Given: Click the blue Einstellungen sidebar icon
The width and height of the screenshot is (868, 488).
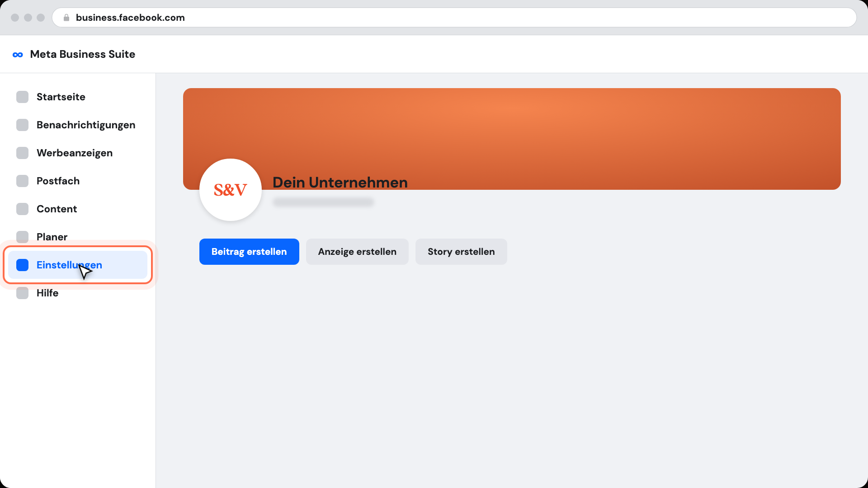Looking at the screenshot, I should point(22,265).
